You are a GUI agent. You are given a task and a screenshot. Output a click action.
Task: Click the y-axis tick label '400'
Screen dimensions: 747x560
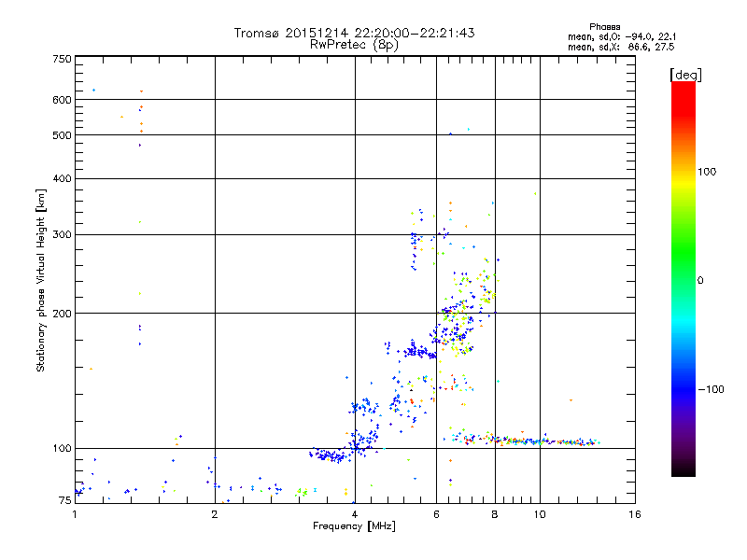tap(62, 178)
